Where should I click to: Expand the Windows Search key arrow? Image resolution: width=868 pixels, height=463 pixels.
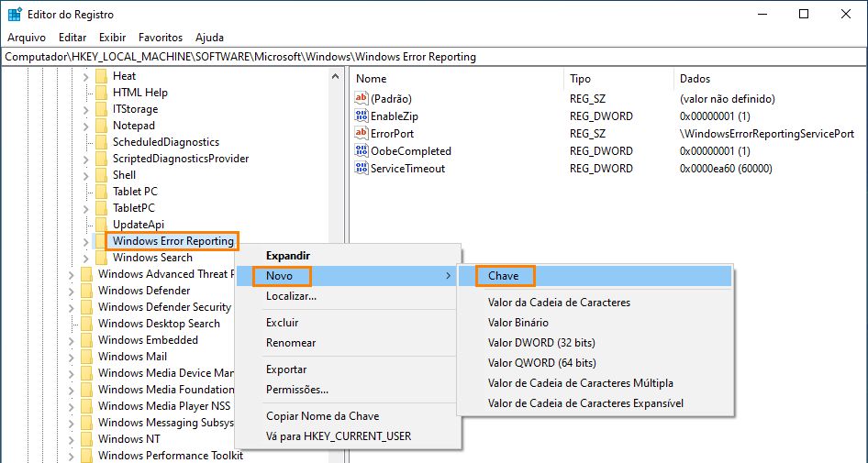[86, 259]
